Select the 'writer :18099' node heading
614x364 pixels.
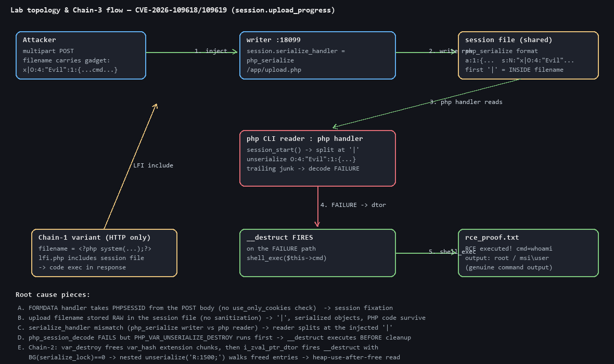tap(273, 40)
